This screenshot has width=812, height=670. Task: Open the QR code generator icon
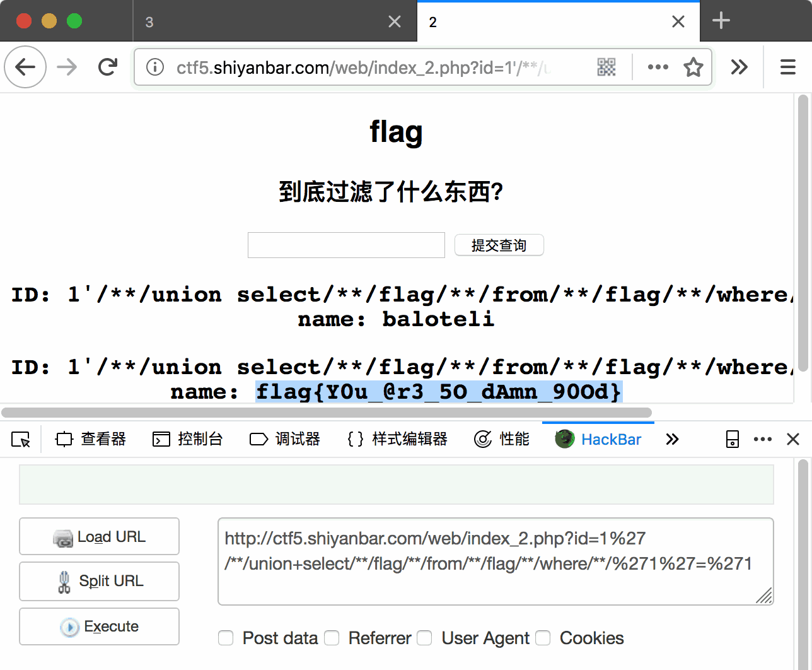606,67
